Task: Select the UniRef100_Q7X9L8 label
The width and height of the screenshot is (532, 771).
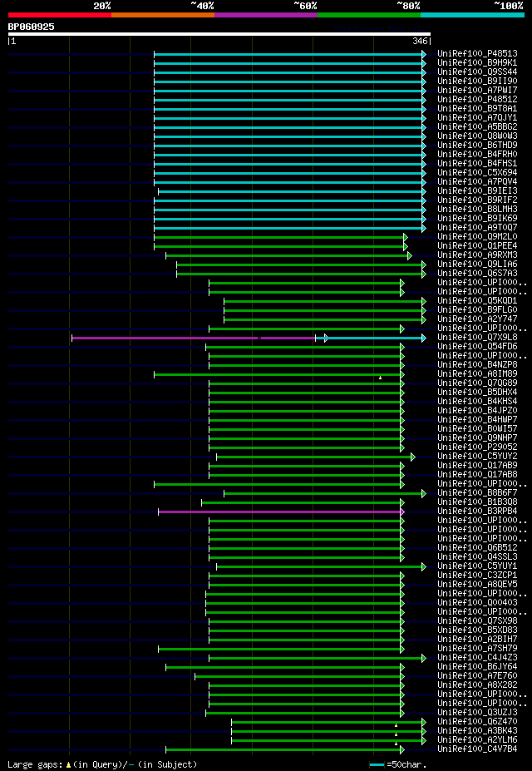Action: 477,338
